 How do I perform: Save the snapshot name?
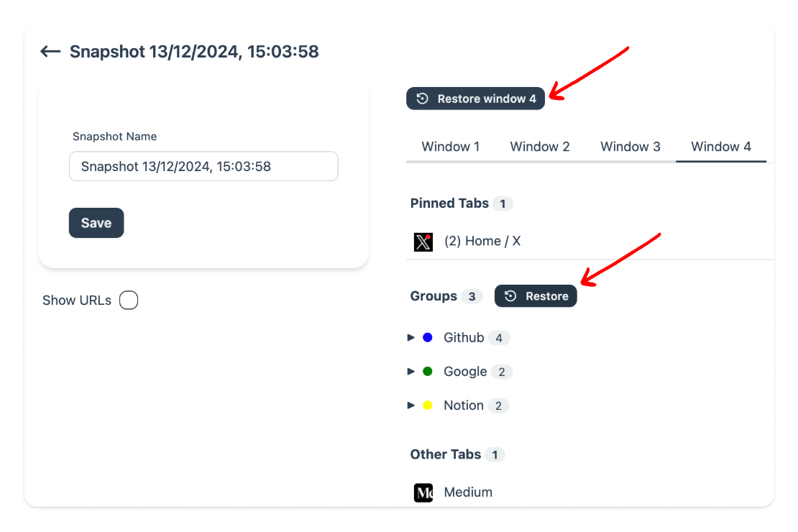(x=96, y=223)
